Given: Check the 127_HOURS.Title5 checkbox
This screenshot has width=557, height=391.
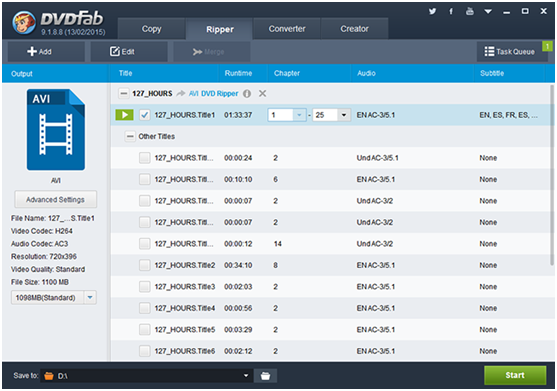Looking at the screenshot, I should click(x=145, y=330).
